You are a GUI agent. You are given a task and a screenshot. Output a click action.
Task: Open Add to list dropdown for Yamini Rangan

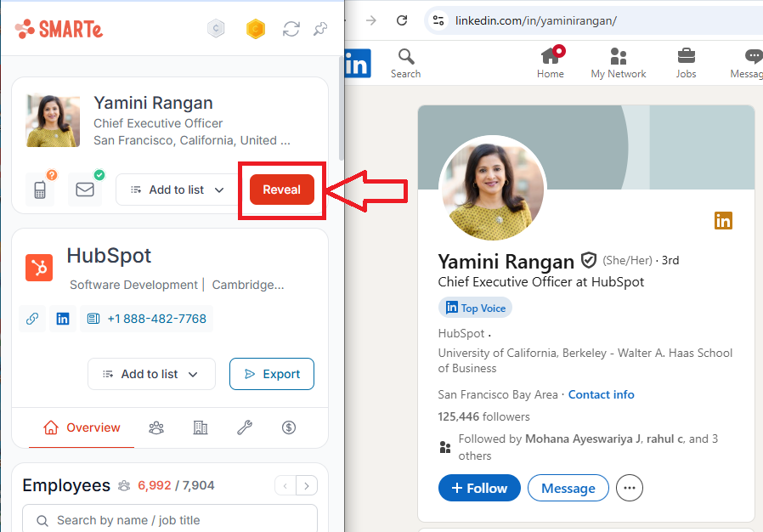click(x=177, y=190)
